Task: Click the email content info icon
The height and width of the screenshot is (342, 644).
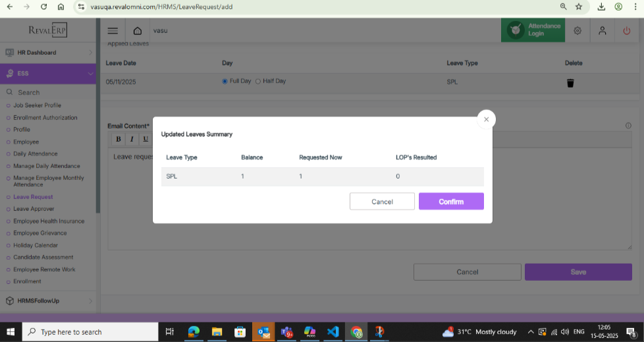Action: click(x=628, y=126)
